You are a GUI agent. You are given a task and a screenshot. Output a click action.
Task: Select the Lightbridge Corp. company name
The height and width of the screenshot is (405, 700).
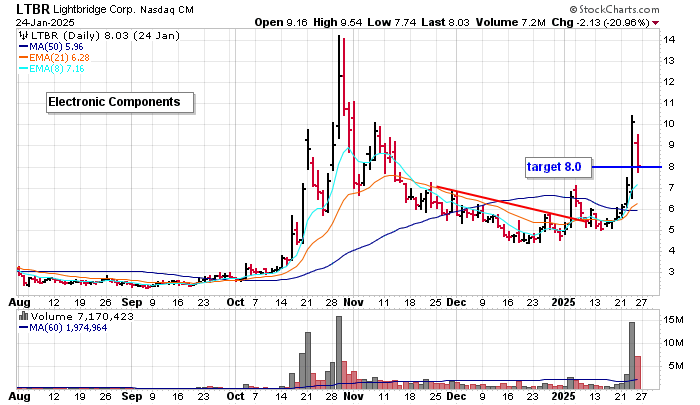click(94, 9)
